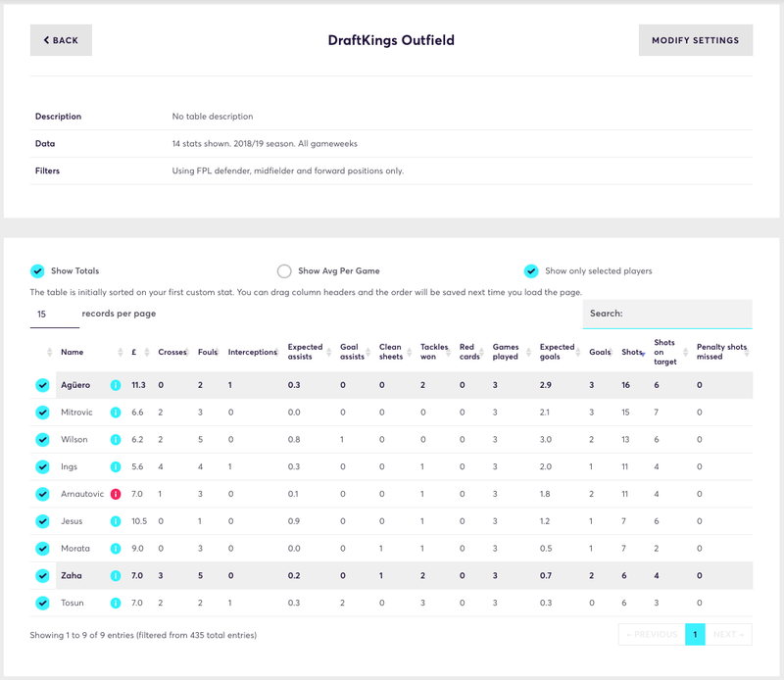Select the Show Avg Per Game option

pyautogui.click(x=284, y=271)
